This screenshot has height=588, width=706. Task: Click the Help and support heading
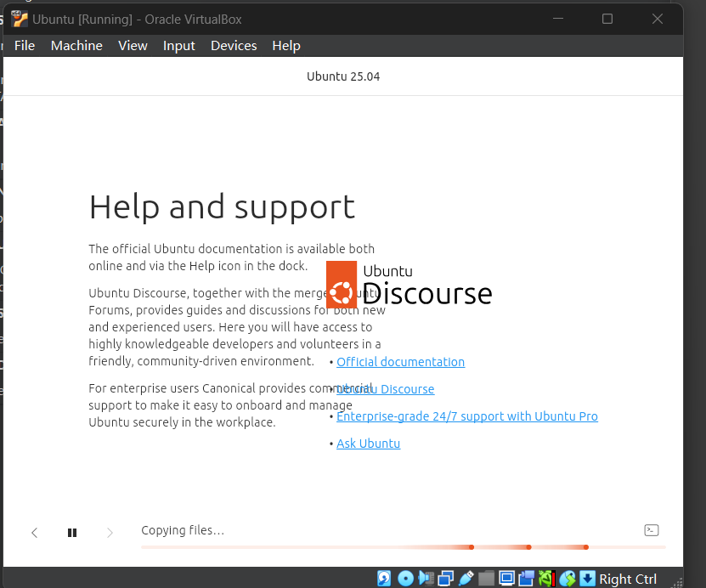[223, 207]
